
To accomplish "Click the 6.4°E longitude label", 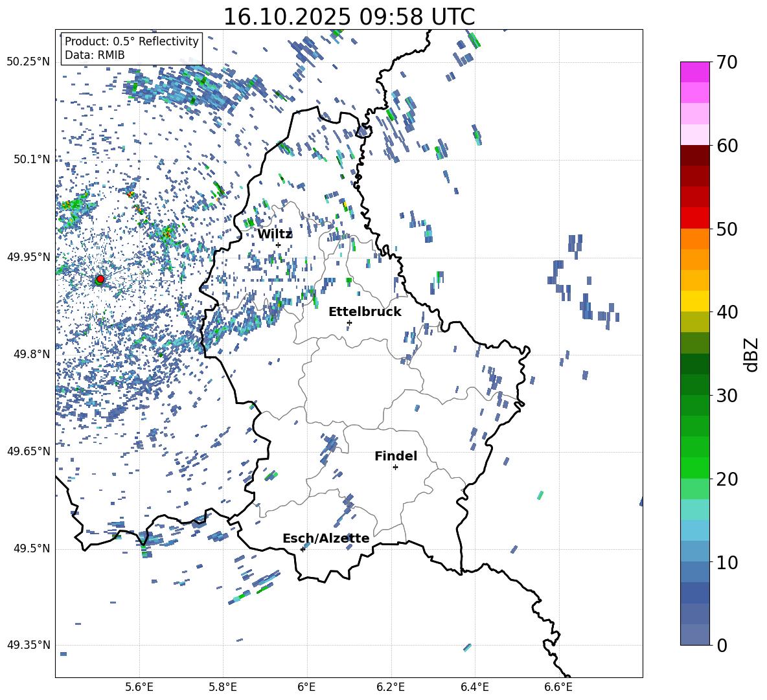I will click(x=474, y=687).
